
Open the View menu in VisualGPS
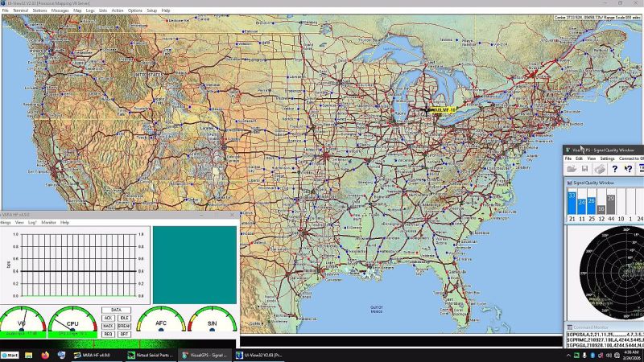tap(592, 158)
